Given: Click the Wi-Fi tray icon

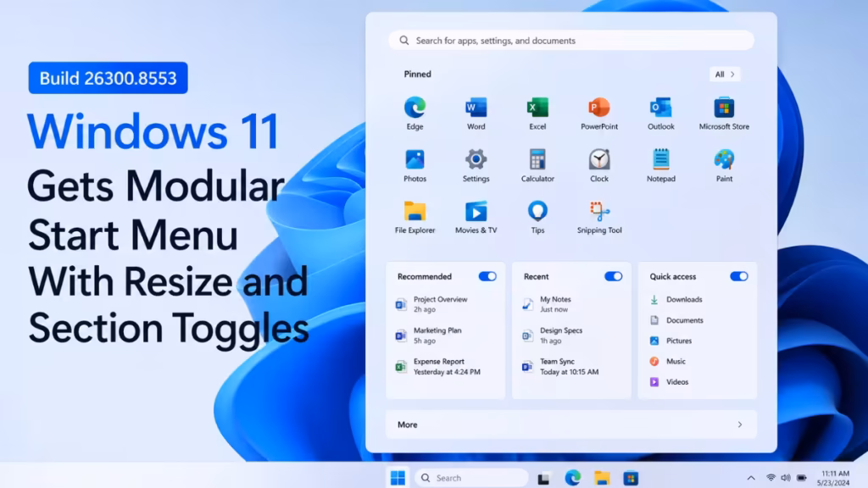Looking at the screenshot, I should (771, 478).
